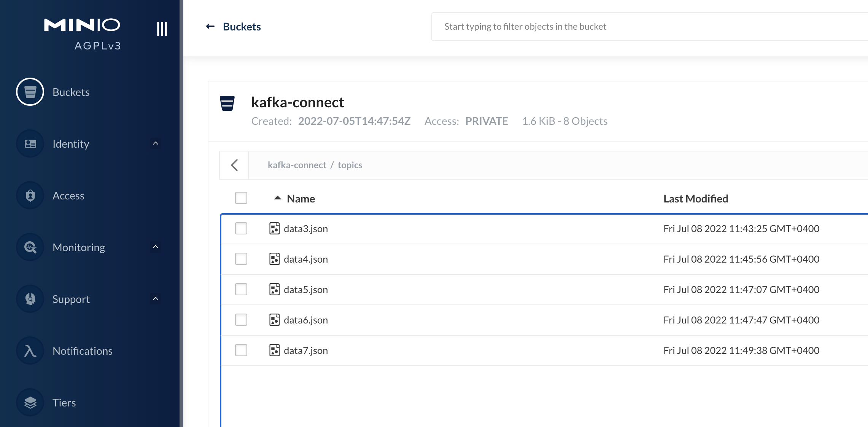The width and height of the screenshot is (868, 427).
Task: Open the Buckets sidebar icon
Action: pos(30,92)
